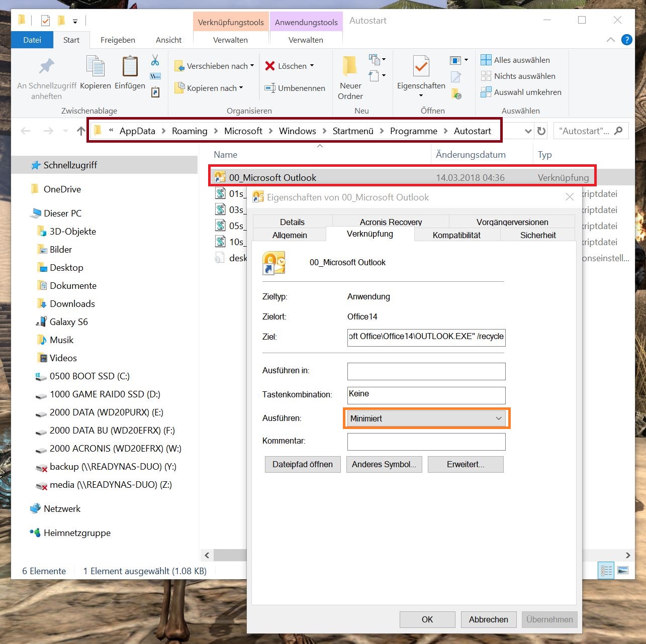Go up one folder level arrow
This screenshot has width=646, height=644.
point(81,131)
